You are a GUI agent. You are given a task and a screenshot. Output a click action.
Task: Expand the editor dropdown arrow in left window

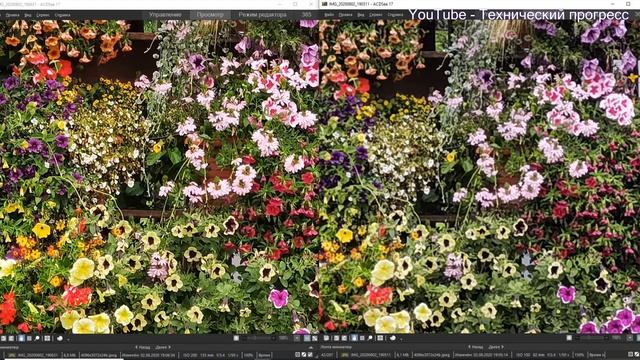[68, 340]
